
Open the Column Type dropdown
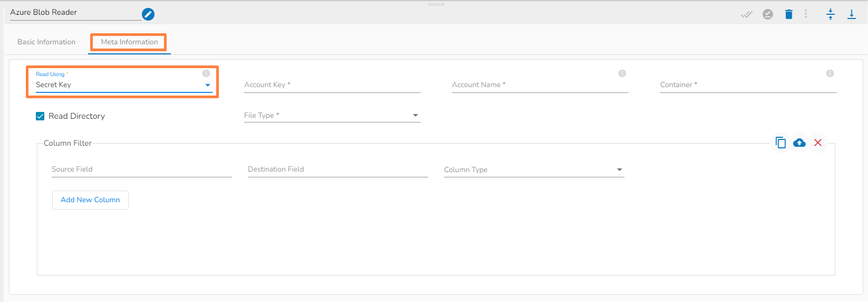(534, 170)
